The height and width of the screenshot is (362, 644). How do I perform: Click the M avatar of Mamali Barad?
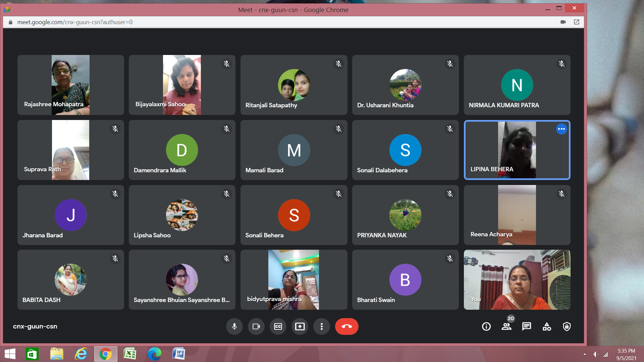point(294,150)
